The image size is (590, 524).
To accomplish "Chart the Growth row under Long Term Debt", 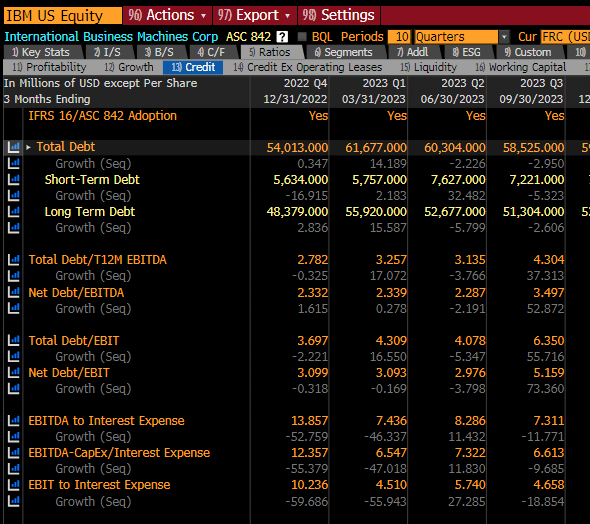I will [x=14, y=228].
